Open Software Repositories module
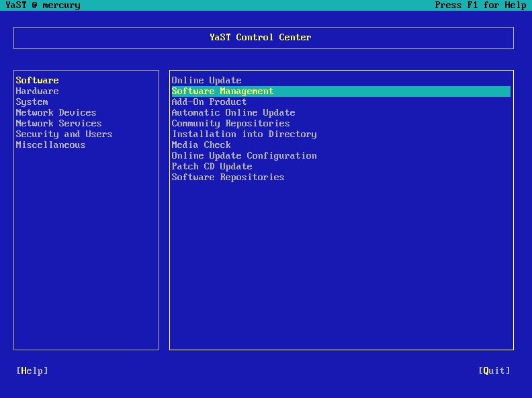Image resolution: width=532 pixels, height=398 pixels. click(x=228, y=177)
